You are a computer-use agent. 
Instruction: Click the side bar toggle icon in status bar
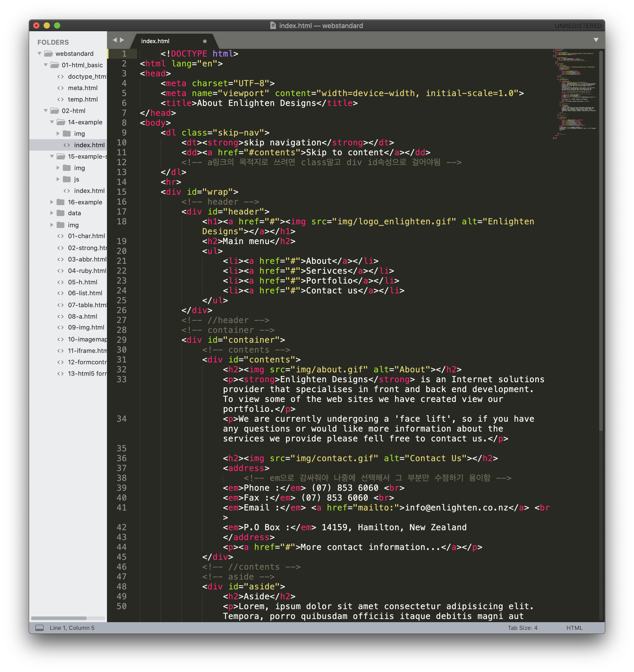point(39,628)
